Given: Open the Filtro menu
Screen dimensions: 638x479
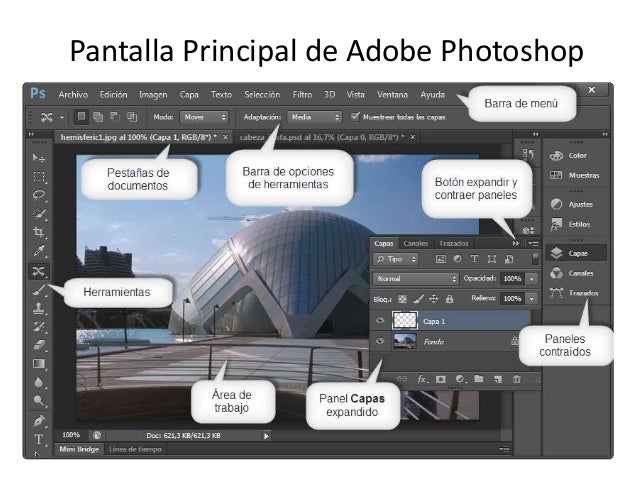Looking at the screenshot, I should point(302,94).
